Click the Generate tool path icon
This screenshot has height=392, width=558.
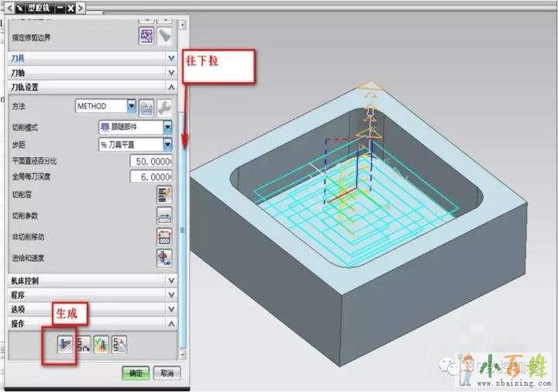(x=65, y=345)
